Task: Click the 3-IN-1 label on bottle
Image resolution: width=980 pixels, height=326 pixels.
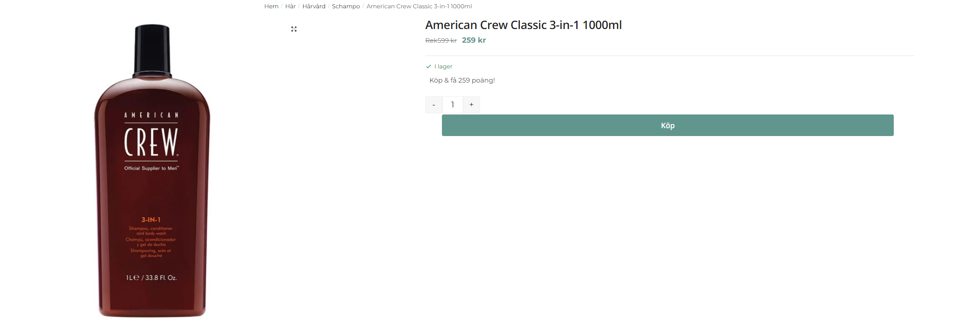Action: pos(151,220)
